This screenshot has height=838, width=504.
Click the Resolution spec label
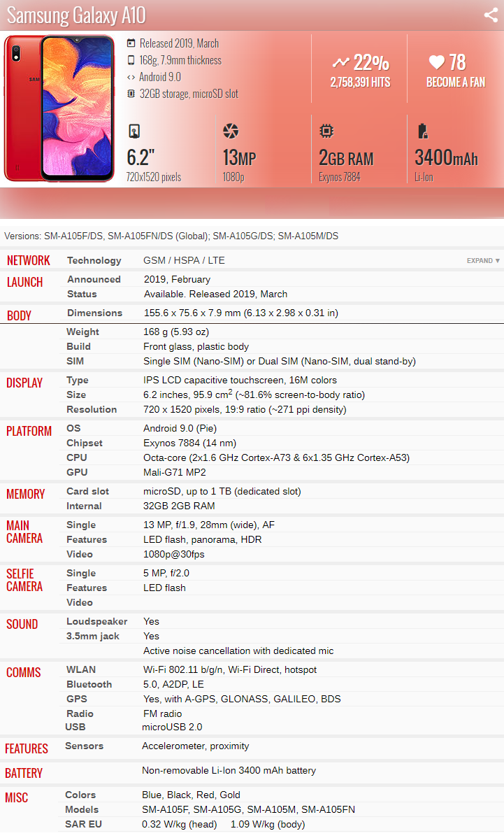(x=92, y=409)
